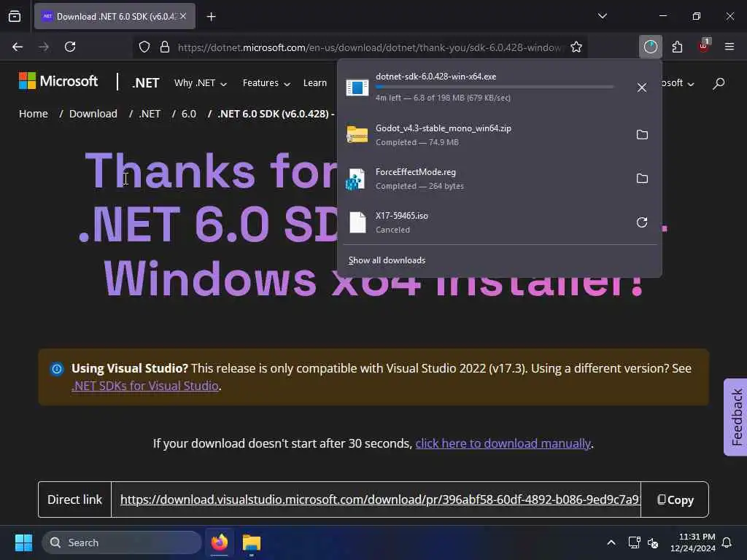The image size is (747, 560).
Task: Open Godot_v4.3-stable_mono_win64.zip entry
Action: tap(484, 135)
